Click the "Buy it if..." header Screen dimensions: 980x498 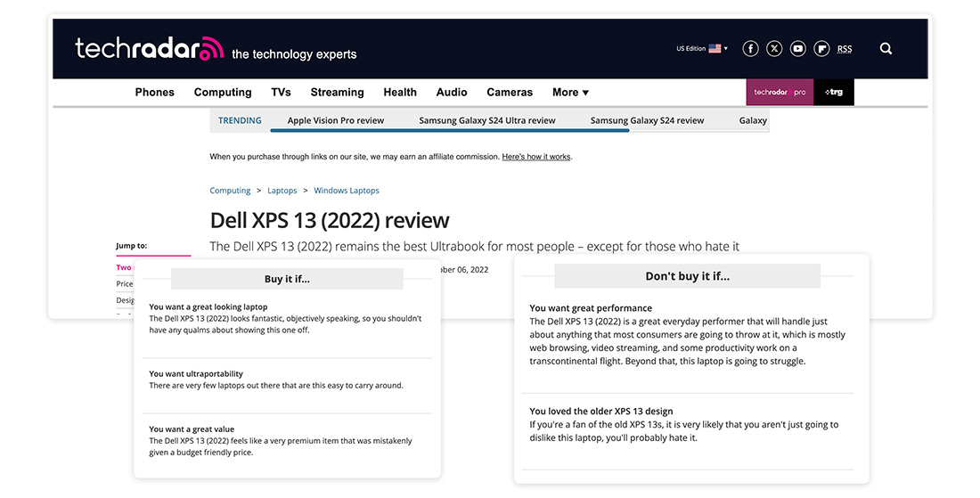287,280
